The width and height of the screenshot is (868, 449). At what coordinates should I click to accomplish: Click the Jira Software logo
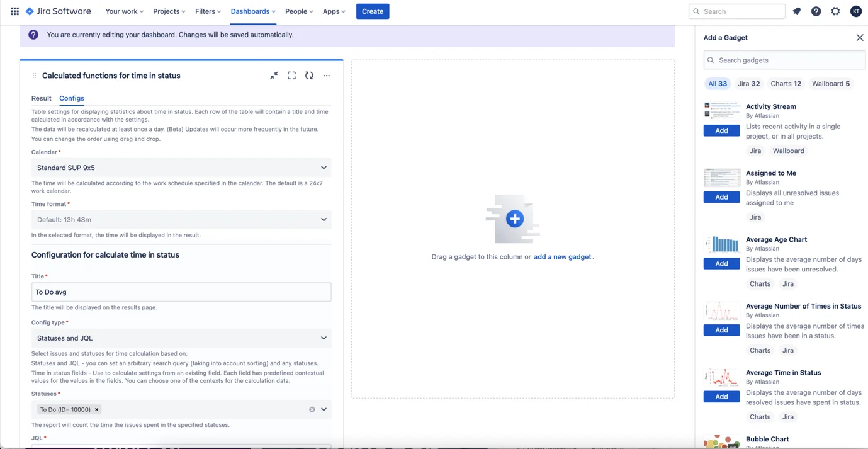coord(58,11)
